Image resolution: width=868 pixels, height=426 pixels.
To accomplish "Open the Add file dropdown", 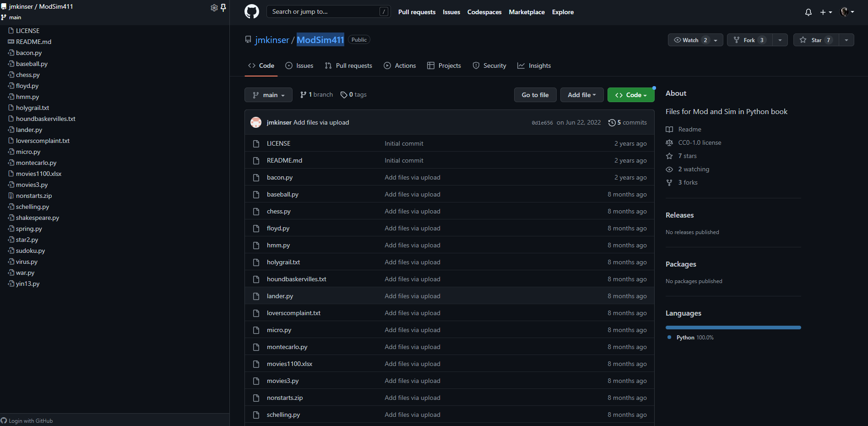I will 582,95.
